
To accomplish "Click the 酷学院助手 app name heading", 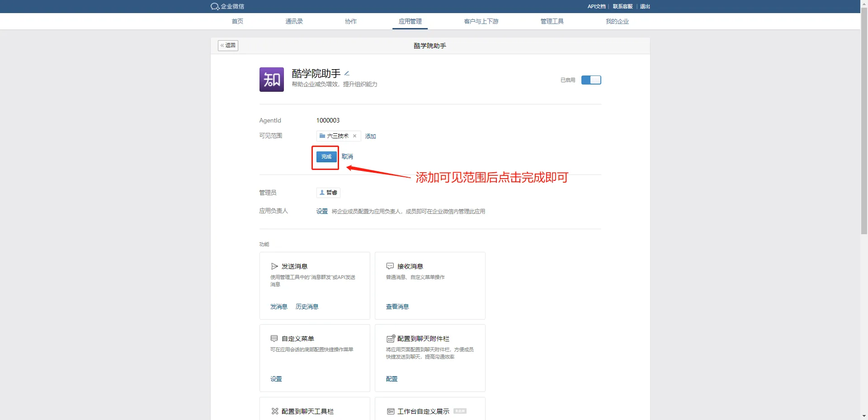I will click(316, 73).
